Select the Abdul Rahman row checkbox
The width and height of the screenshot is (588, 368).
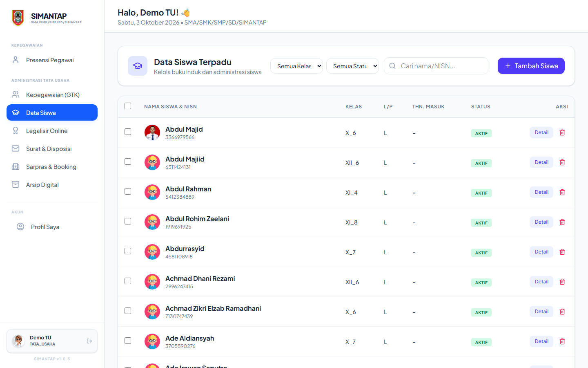[128, 191]
